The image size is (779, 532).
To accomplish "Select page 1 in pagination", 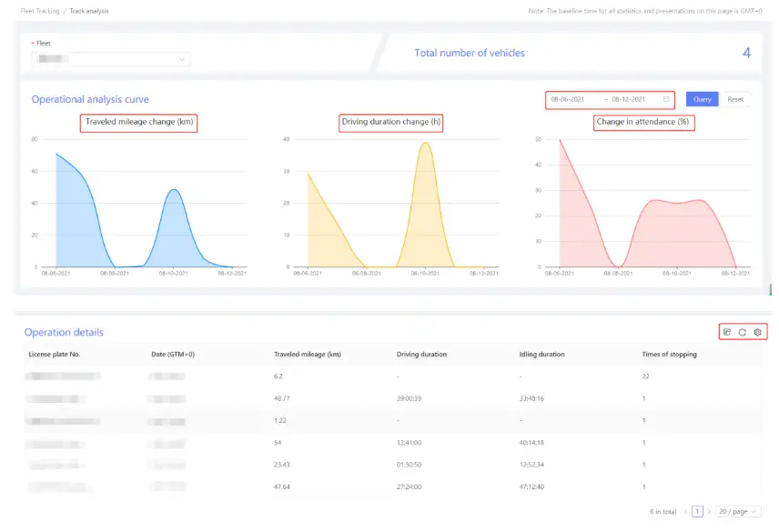I will pyautogui.click(x=695, y=512).
